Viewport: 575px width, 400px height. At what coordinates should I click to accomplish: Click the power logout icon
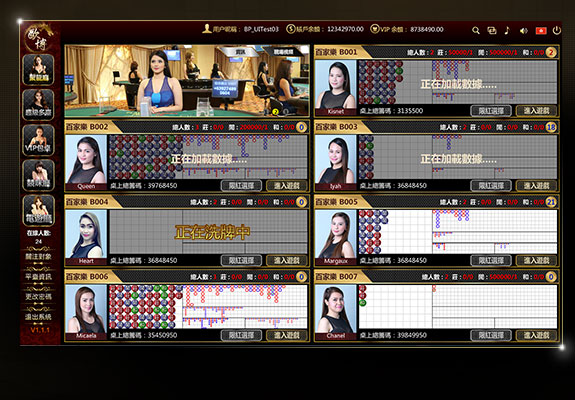556,30
